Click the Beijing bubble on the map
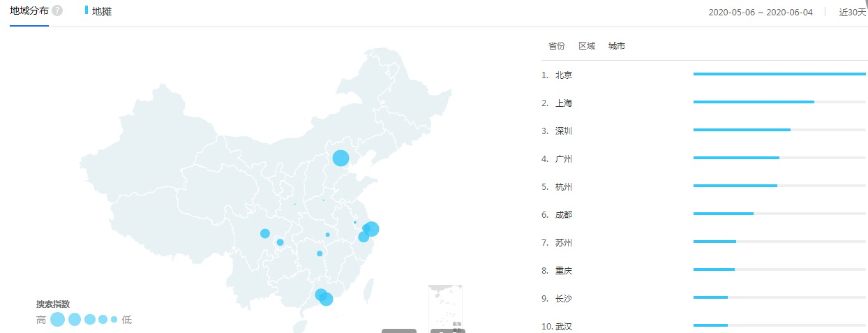Image resolution: width=868 pixels, height=333 pixels. [341, 158]
